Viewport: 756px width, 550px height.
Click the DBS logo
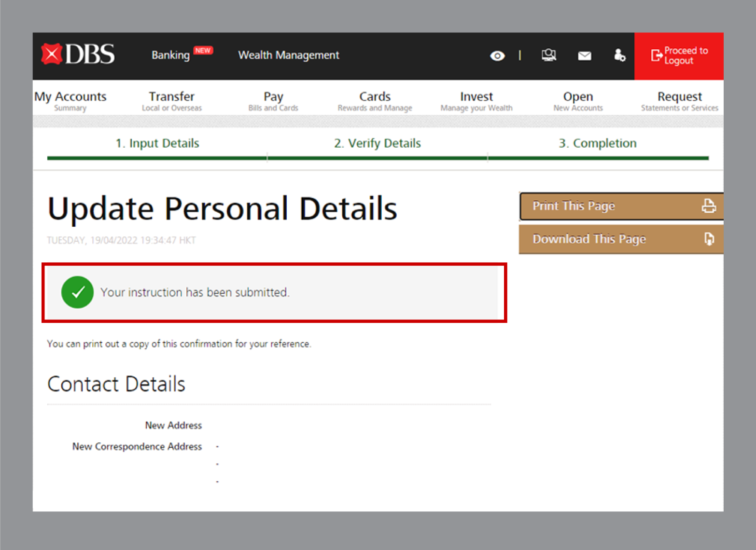[78, 54]
